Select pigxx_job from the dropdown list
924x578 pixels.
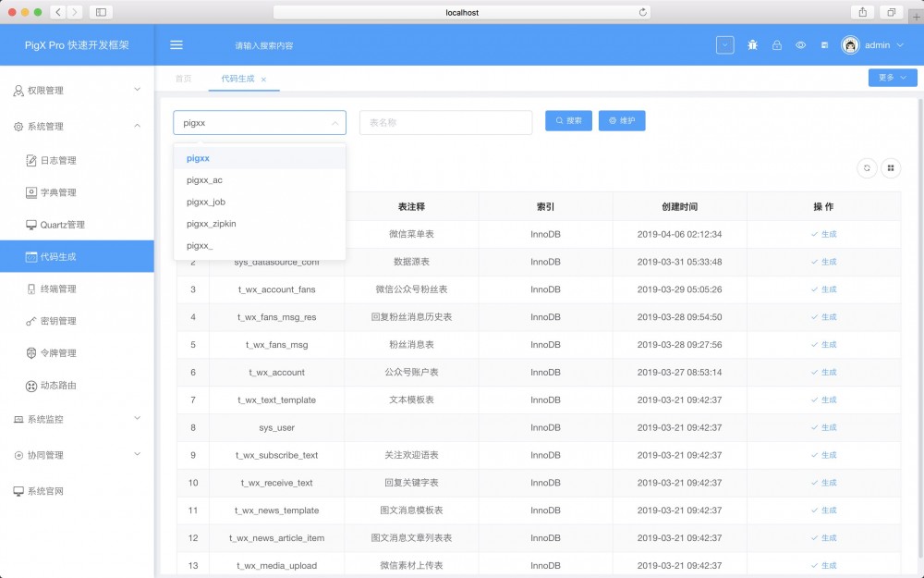(x=205, y=201)
